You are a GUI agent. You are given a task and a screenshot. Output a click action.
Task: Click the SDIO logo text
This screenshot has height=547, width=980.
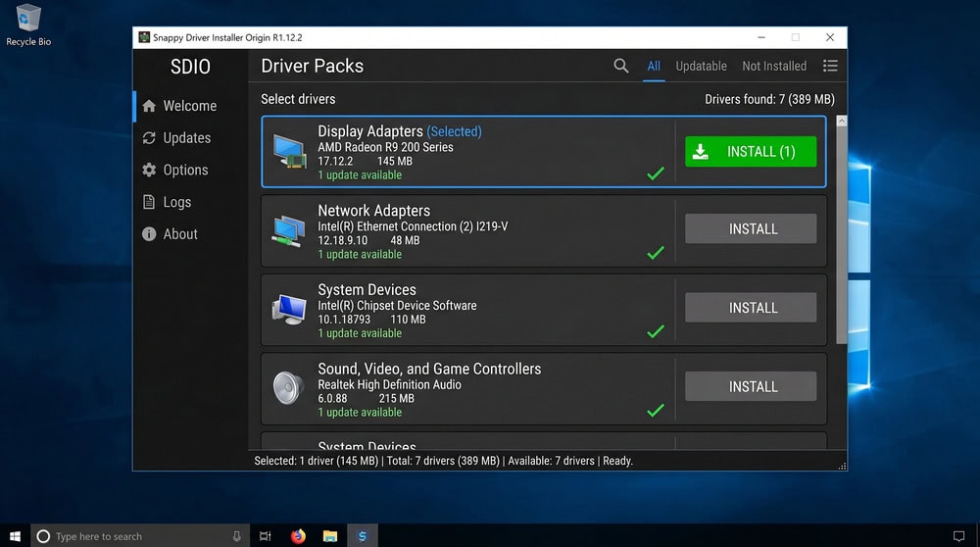(x=191, y=67)
